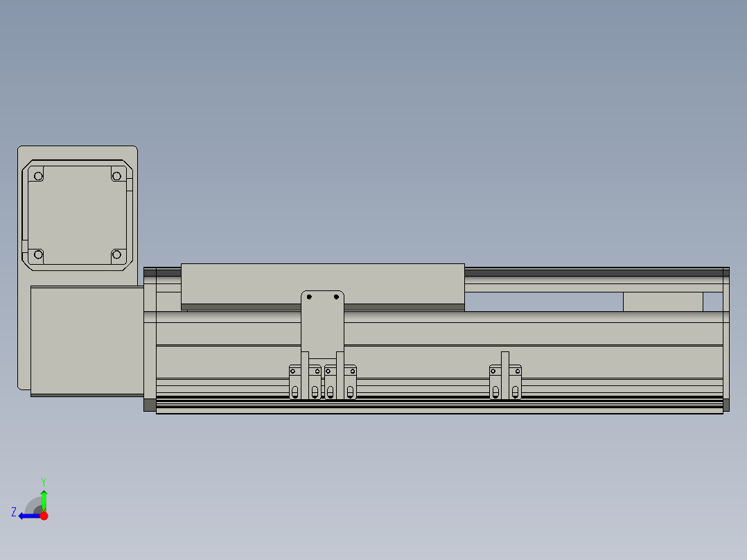Select the right black hole on sensor flag bracket
Image resolution: width=747 pixels, height=560 pixels.
336,297
